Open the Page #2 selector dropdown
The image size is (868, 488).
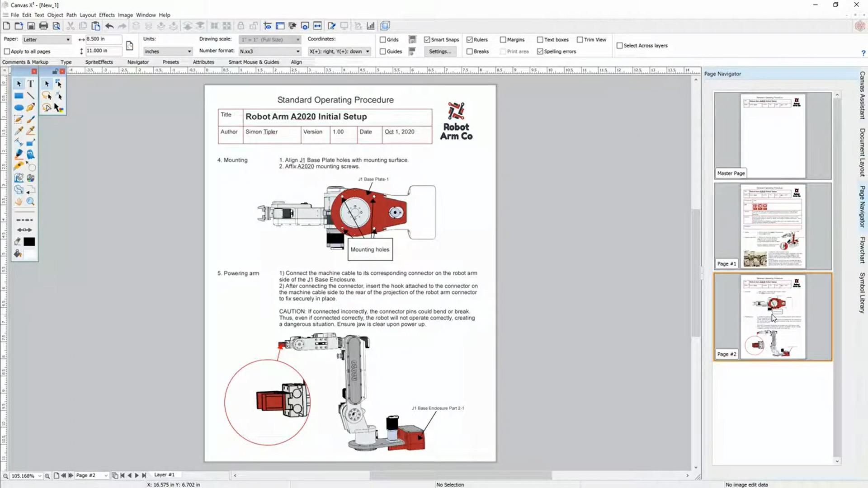pyautogui.click(x=106, y=476)
